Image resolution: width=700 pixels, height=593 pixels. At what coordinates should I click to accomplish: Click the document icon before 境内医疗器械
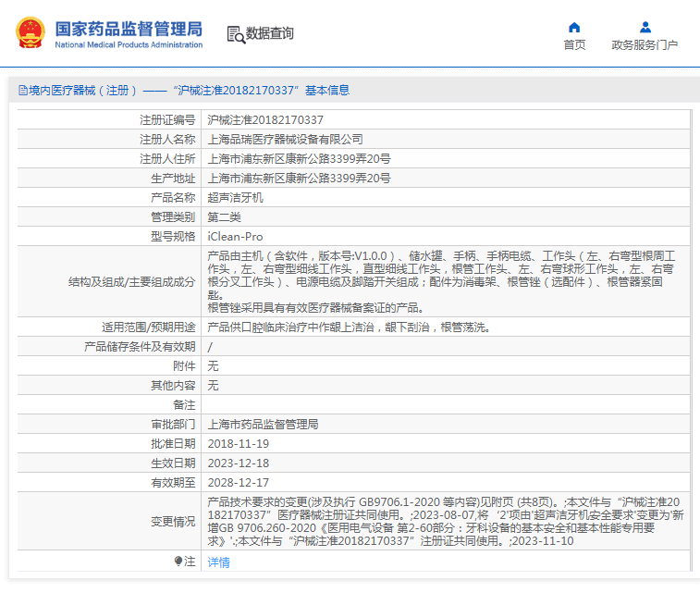pos(23,91)
